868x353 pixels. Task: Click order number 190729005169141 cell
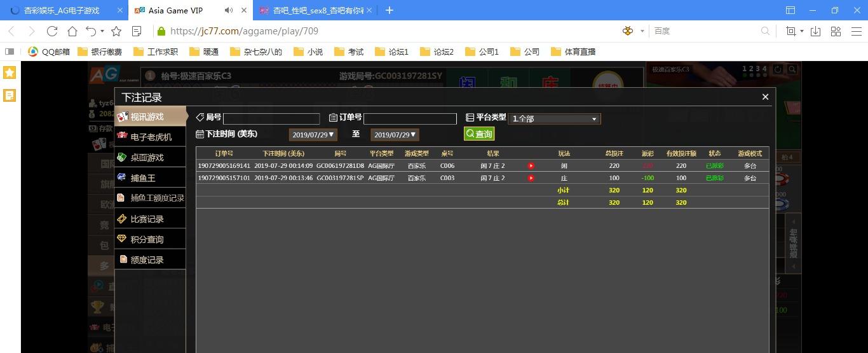click(x=224, y=166)
